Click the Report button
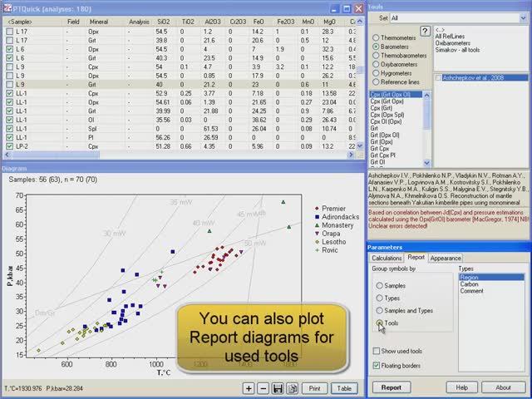 point(392,387)
